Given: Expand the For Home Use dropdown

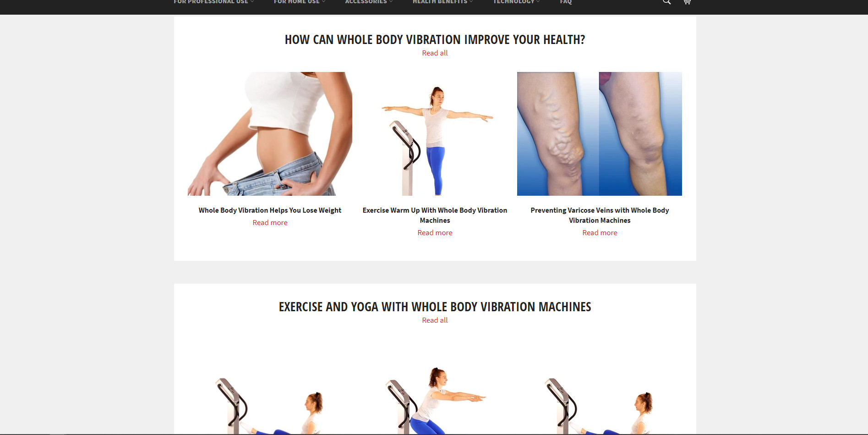Looking at the screenshot, I should pyautogui.click(x=300, y=2).
